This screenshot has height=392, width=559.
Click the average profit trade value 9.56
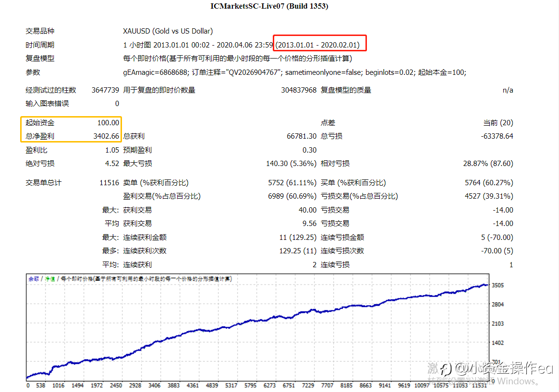(x=309, y=224)
